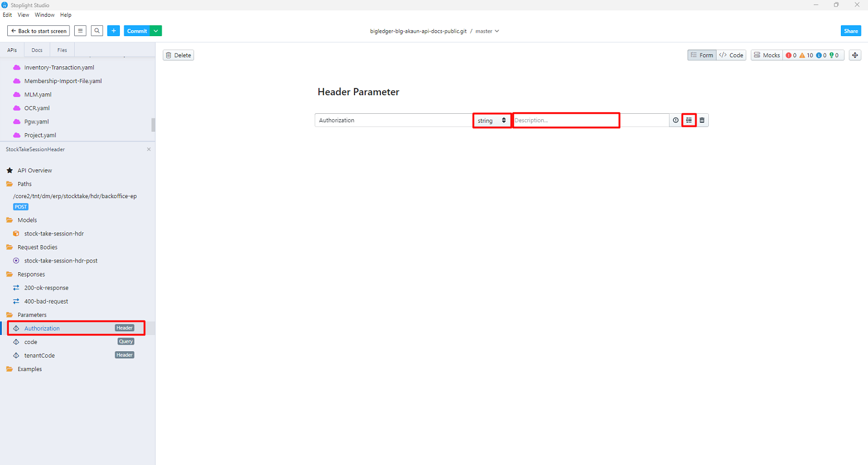
Task: Switch to the Files tab
Action: coord(62,50)
